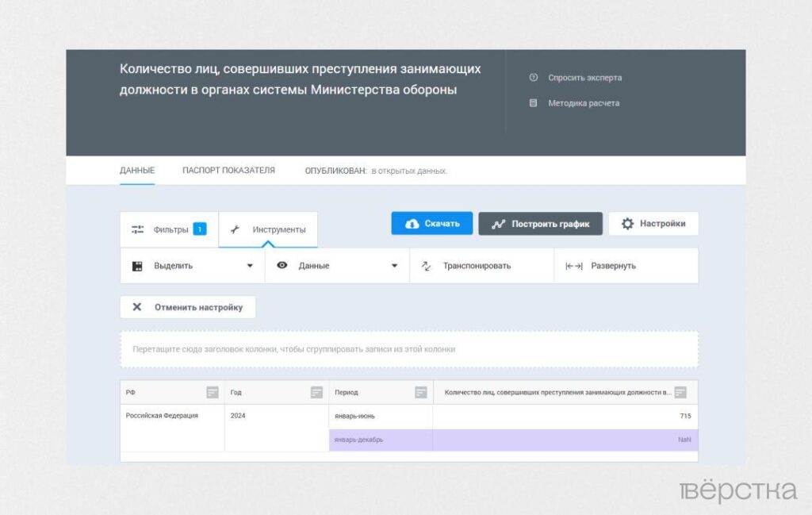The height and width of the screenshot is (515, 812).
Task: Open the filter icon in the Период column header
Action: click(420, 391)
